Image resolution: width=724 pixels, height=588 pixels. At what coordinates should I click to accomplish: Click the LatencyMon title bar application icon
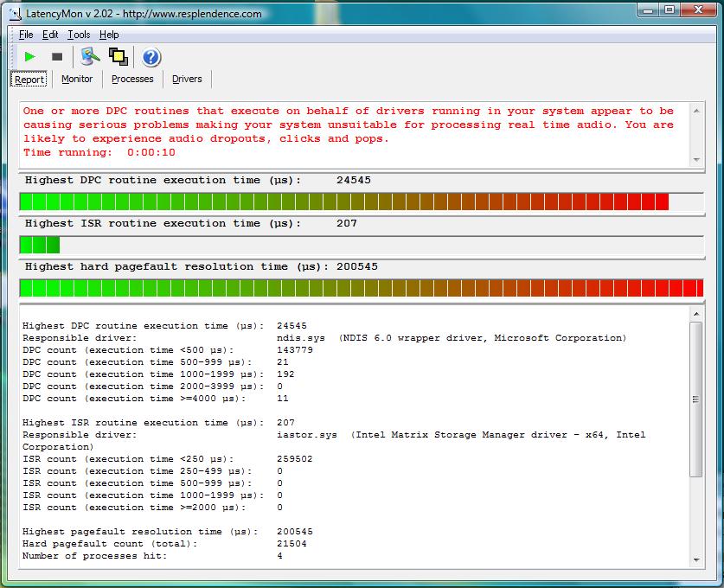16,14
